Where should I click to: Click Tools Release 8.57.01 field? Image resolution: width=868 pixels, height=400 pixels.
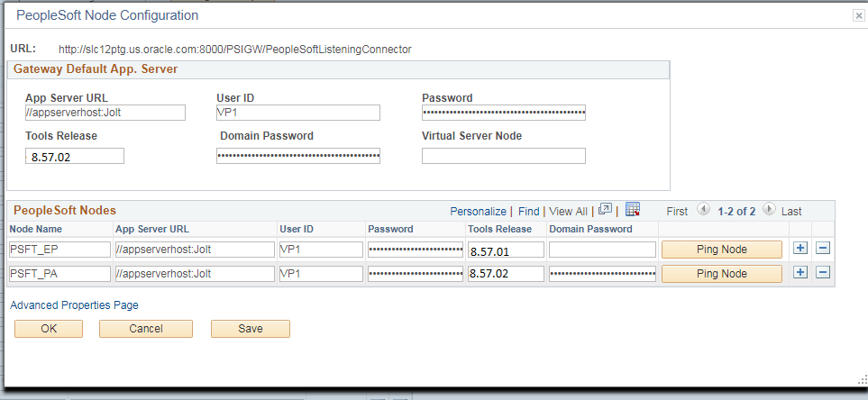(506, 250)
